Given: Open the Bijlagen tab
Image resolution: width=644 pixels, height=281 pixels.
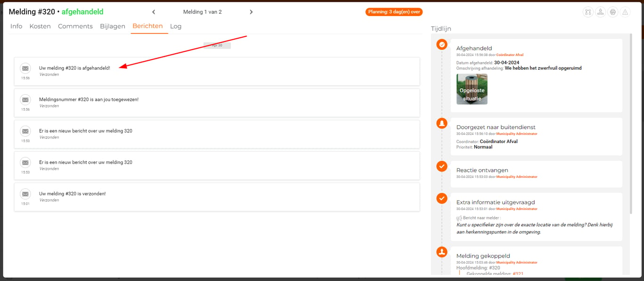Looking at the screenshot, I should coord(113,26).
